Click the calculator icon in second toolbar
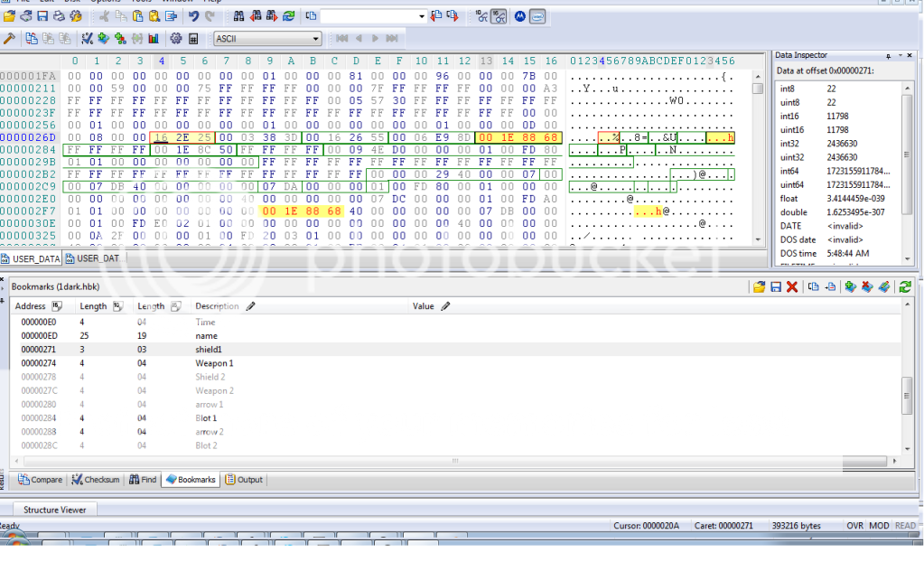The image size is (924, 562). click(193, 39)
